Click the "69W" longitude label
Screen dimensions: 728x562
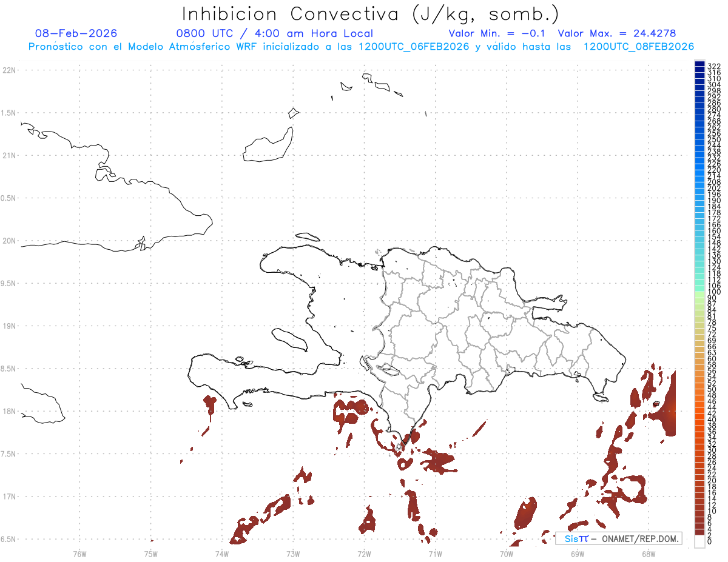pos(577,554)
